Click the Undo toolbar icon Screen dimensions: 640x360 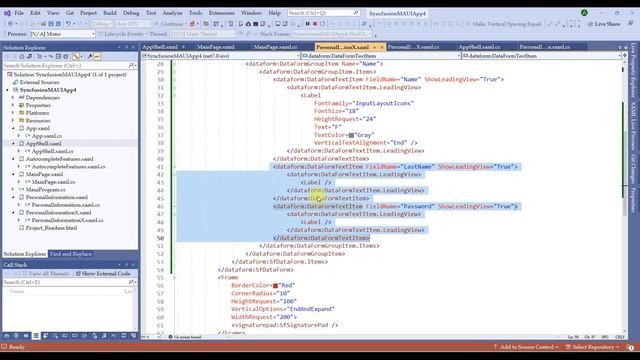(x=68, y=24)
